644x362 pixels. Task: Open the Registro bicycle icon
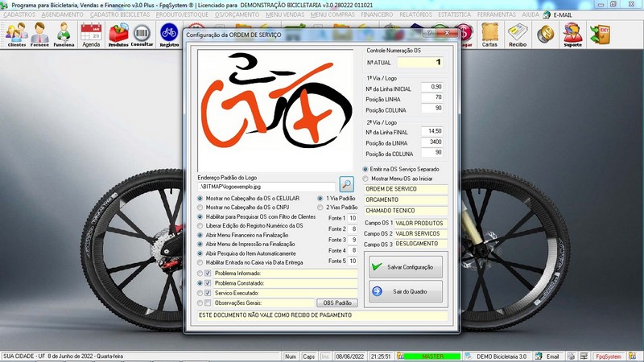tap(169, 35)
